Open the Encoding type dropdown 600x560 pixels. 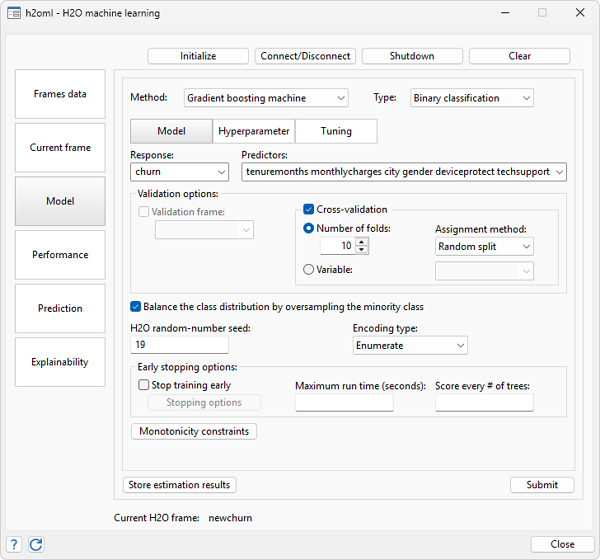[x=410, y=345]
